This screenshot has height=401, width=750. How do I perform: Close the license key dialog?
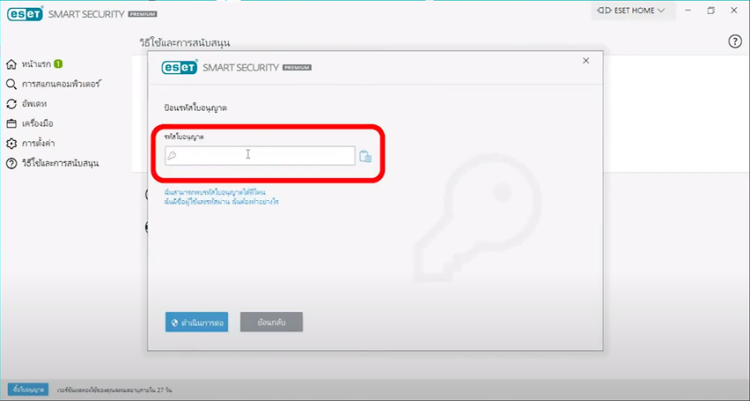tap(586, 61)
